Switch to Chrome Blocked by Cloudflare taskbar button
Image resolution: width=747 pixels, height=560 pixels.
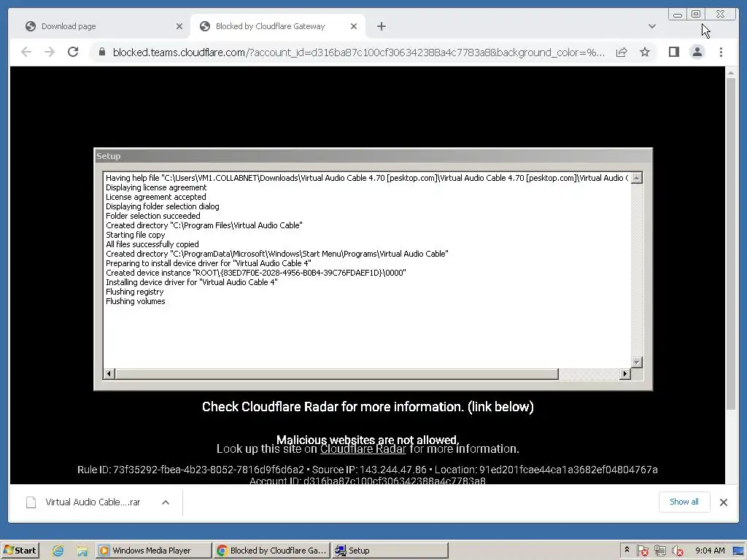point(271,551)
